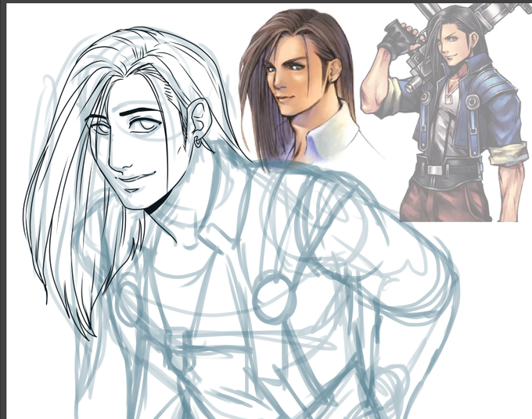Image resolution: width=532 pixels, height=419 pixels.
Task: Click the sketched character's hoop earring
Action: click(x=198, y=141)
